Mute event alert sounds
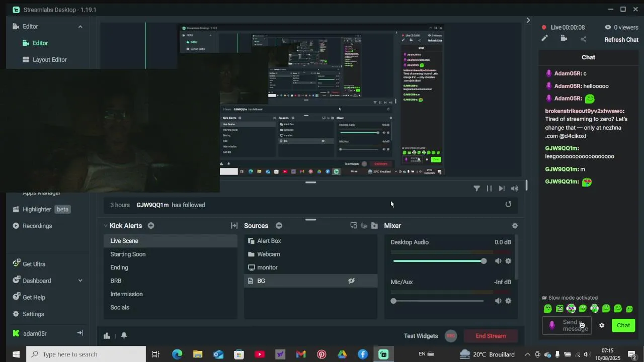644x362 pixels. pyautogui.click(x=515, y=188)
